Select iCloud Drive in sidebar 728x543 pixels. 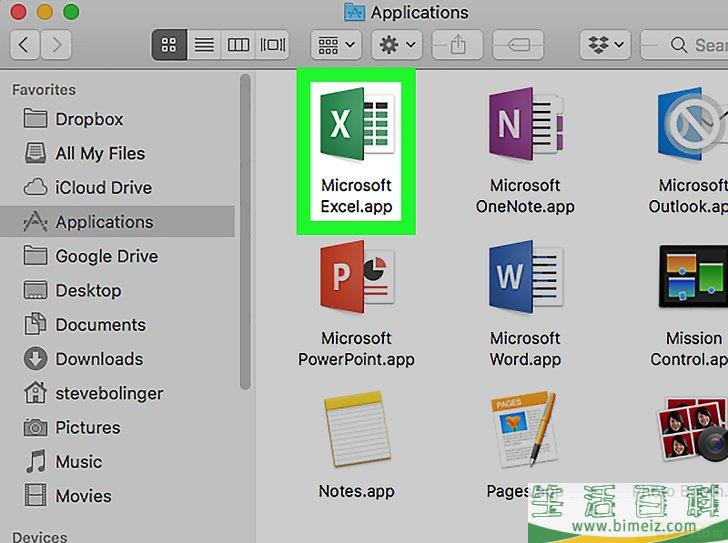(117, 188)
